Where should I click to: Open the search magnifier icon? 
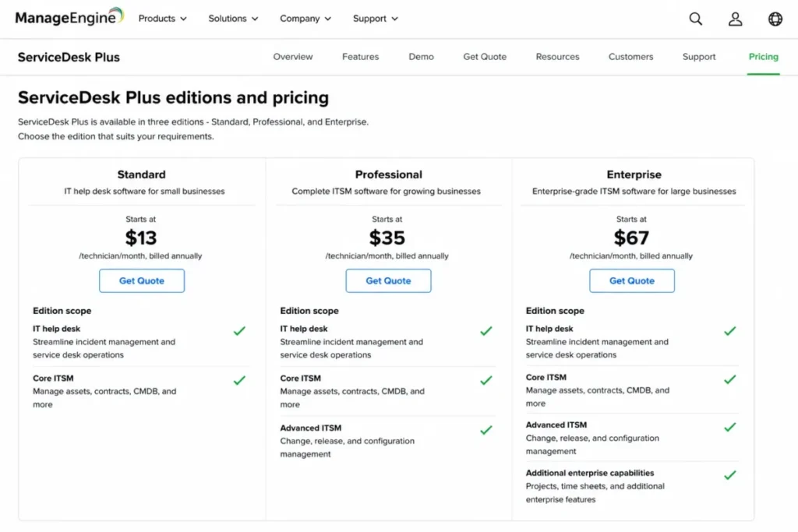click(695, 19)
